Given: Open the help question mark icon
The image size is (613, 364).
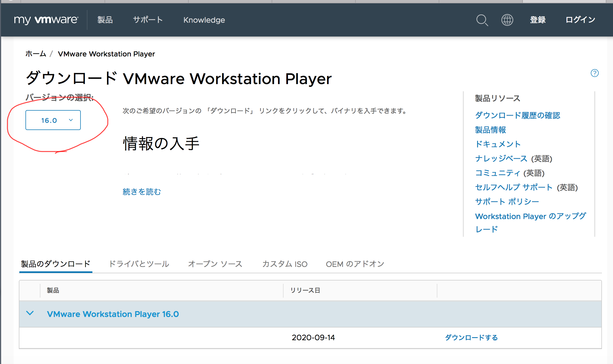Looking at the screenshot, I should 594,73.
